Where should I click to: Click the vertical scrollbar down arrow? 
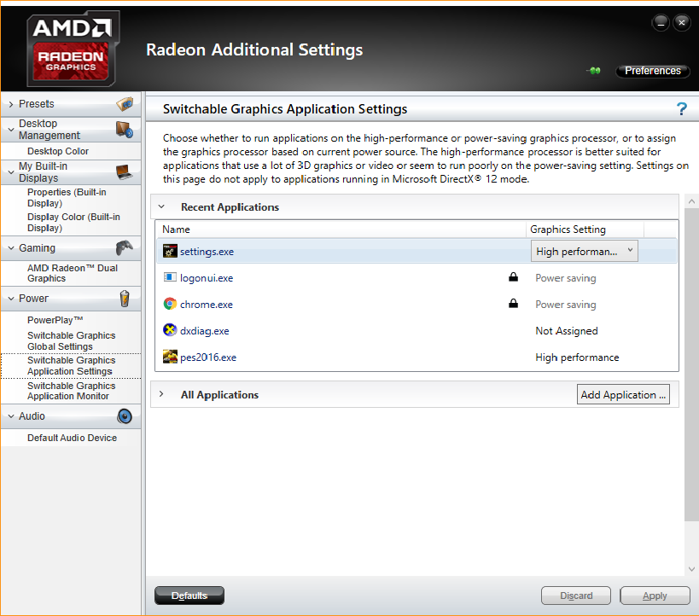691,569
